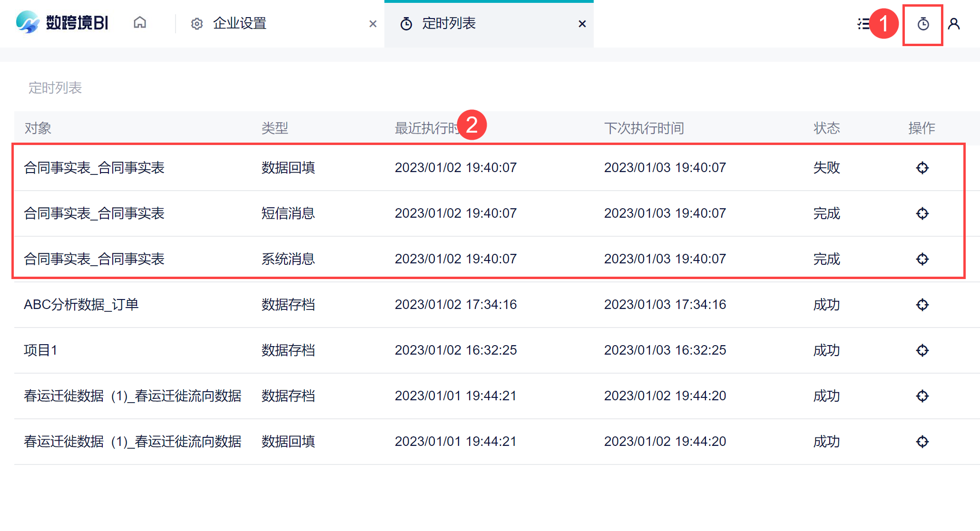
Task: Click locate icon for 系统消息 row
Action: click(922, 259)
